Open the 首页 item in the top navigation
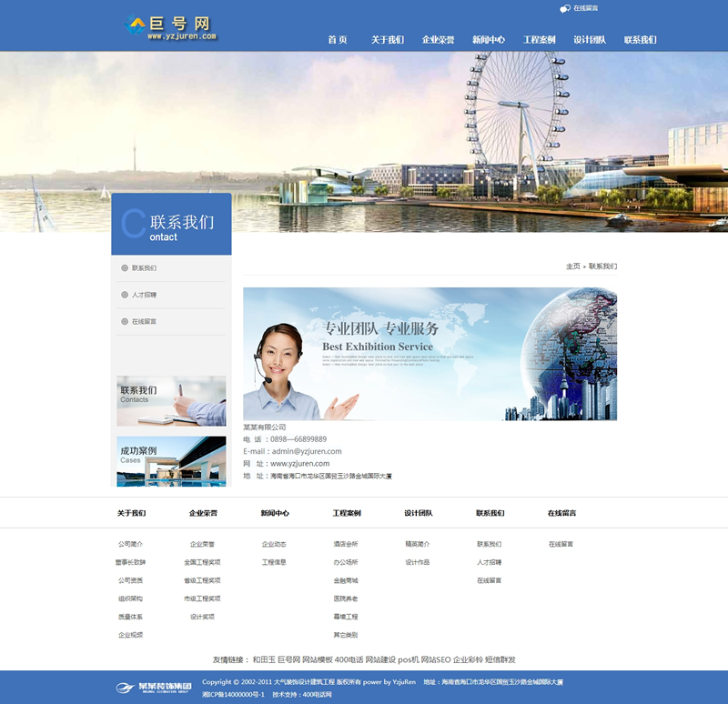This screenshot has height=704, width=728. (337, 40)
